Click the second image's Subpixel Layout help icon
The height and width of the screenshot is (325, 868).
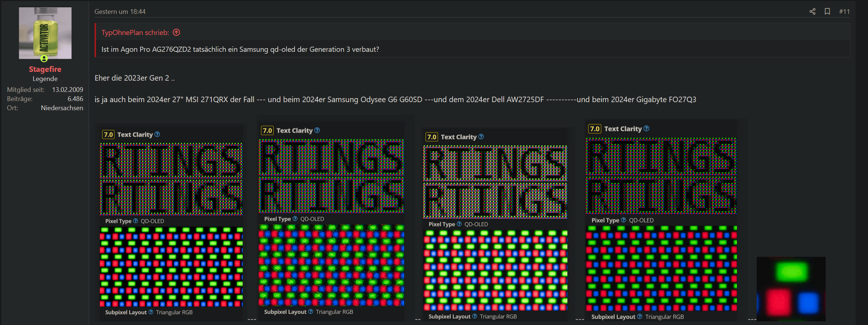tap(311, 312)
